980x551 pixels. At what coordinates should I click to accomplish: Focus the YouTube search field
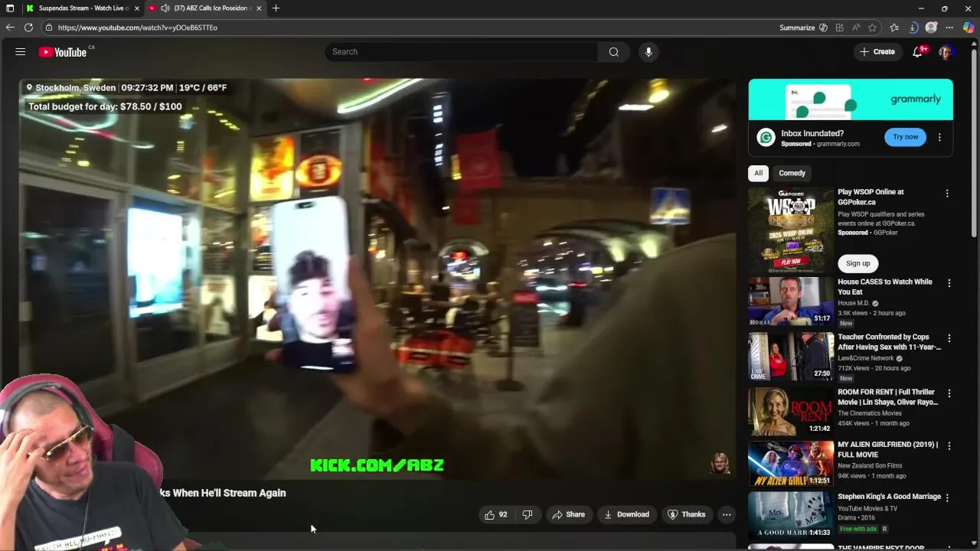(462, 52)
